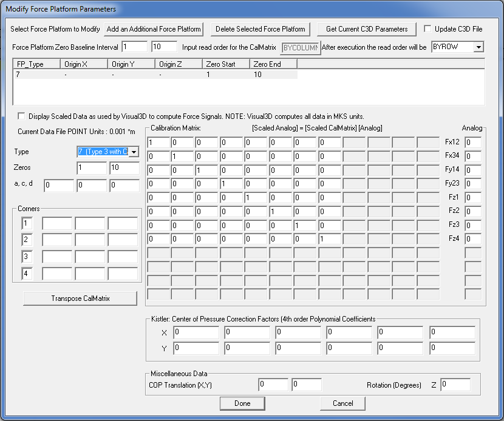
Task: Click the Zeros end input field
Action: 124,168
